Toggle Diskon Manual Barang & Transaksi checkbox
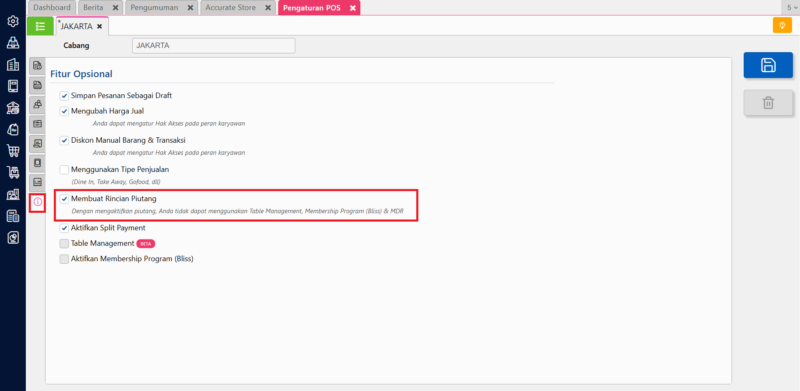This screenshot has height=391, width=800. 64,140
